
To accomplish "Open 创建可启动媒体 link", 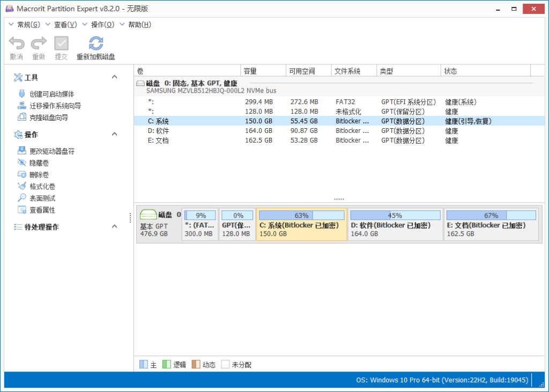I will (x=52, y=94).
